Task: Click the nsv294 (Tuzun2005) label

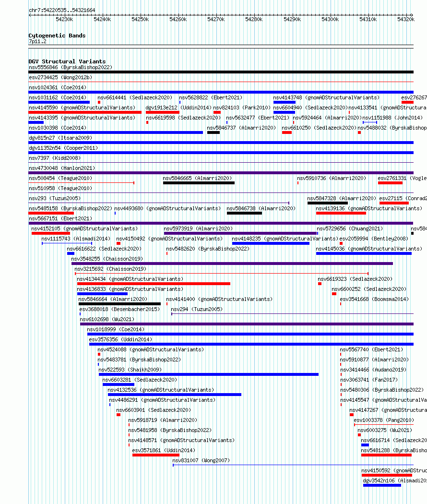Action: pyautogui.click(x=197, y=310)
